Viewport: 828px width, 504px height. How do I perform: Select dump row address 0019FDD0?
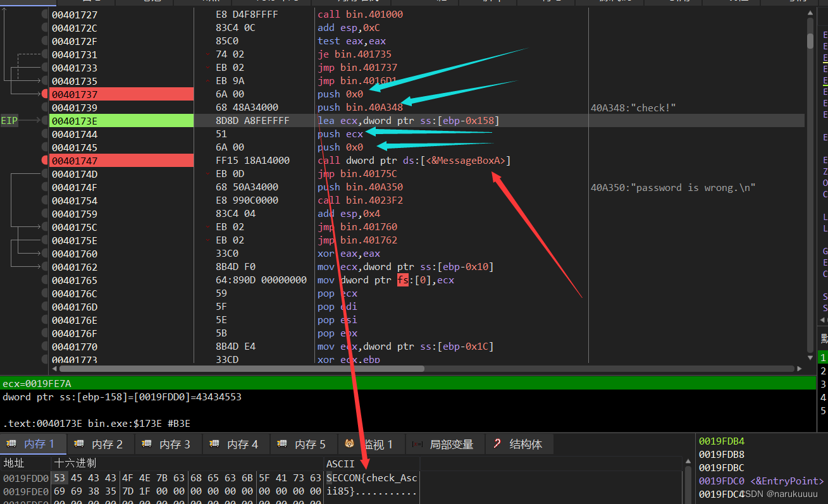(x=25, y=478)
